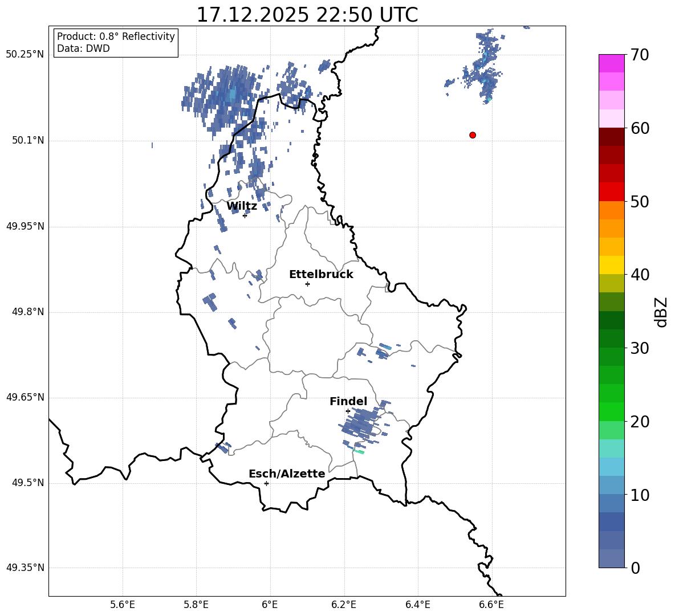Click the 17.12.2025 22:50 UTC title
Image resolution: width=675 pixels, height=616 pixels.
pyautogui.click(x=307, y=15)
